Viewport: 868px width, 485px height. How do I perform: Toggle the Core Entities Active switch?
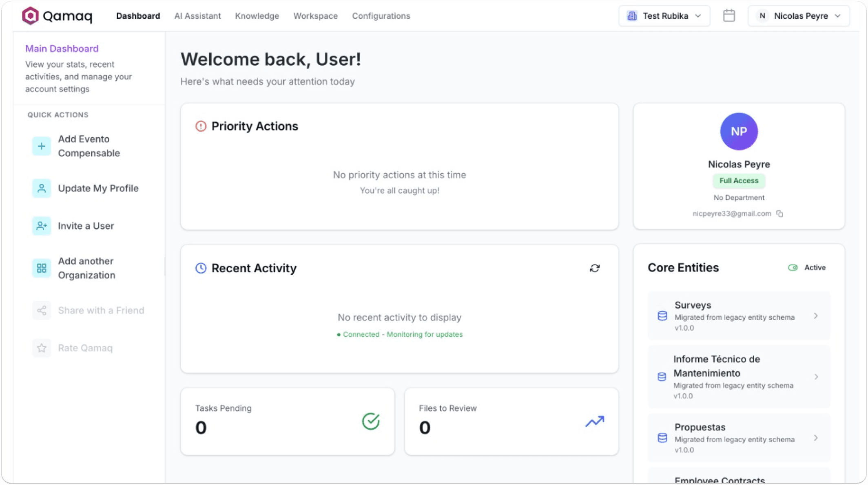[793, 268]
